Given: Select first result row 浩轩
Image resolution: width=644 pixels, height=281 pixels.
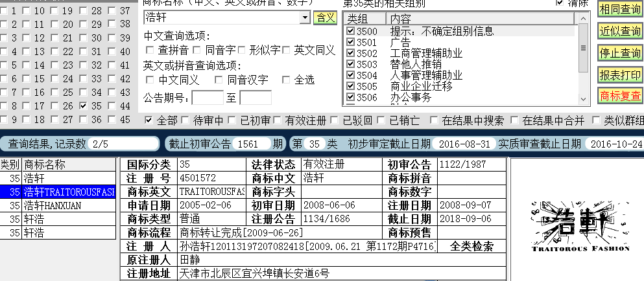Looking at the screenshot, I should [58, 178].
